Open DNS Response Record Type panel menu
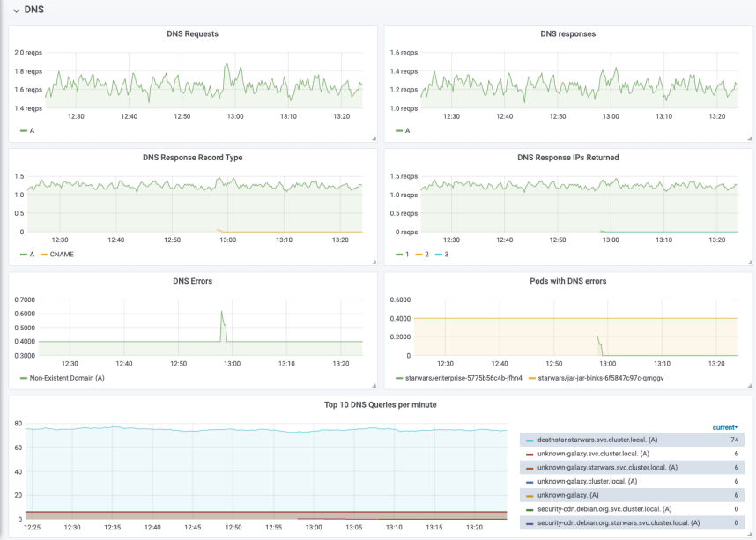The image size is (756, 540). 192,157
